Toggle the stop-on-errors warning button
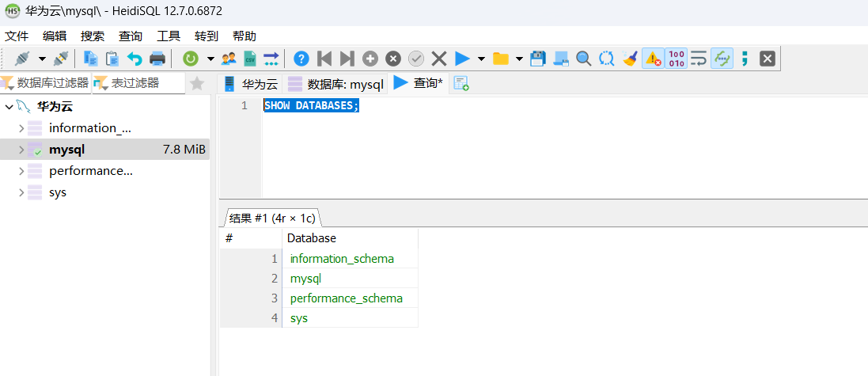Image resolution: width=868 pixels, height=376 pixels. coord(653,59)
